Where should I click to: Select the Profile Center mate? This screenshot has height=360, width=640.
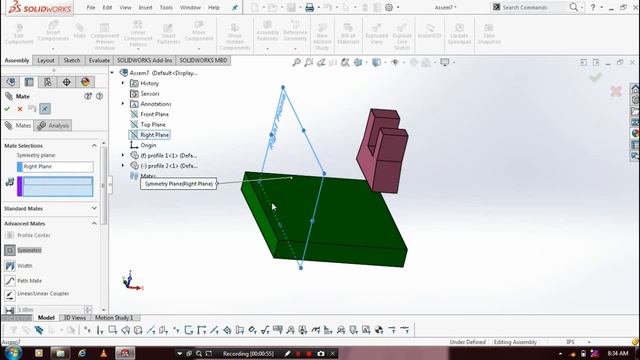pyautogui.click(x=28, y=236)
